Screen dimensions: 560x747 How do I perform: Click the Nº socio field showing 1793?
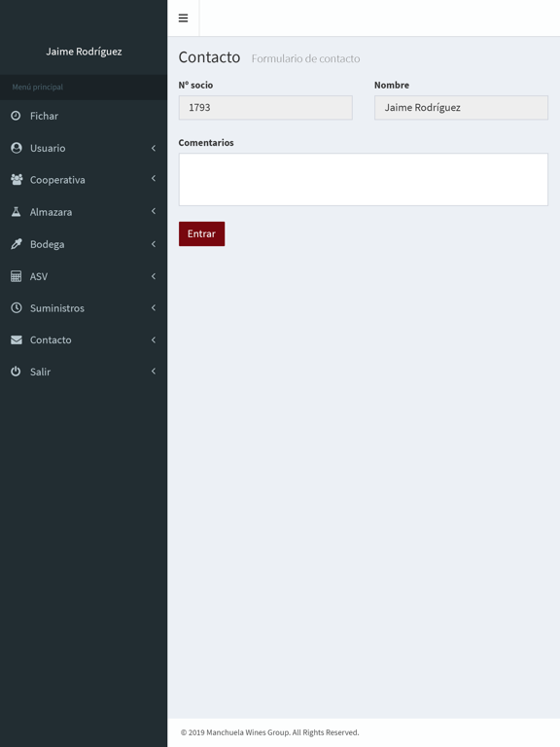point(265,108)
